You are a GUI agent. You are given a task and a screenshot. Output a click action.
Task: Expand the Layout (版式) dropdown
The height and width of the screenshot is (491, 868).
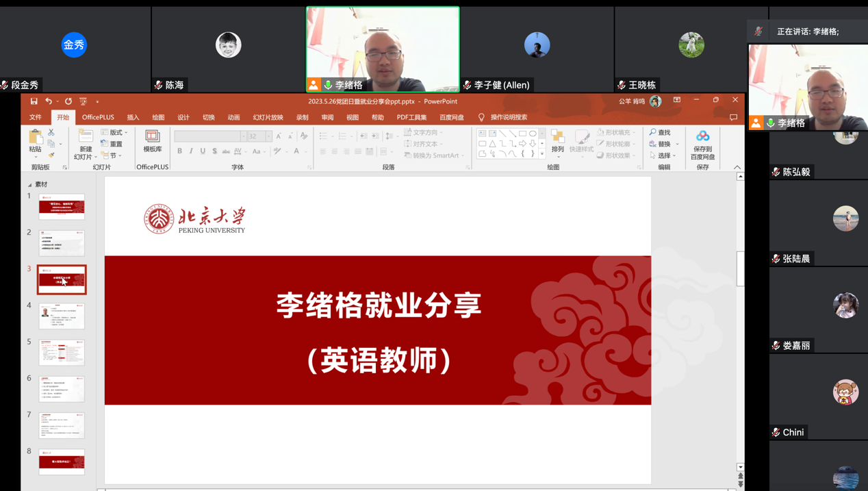coord(114,132)
